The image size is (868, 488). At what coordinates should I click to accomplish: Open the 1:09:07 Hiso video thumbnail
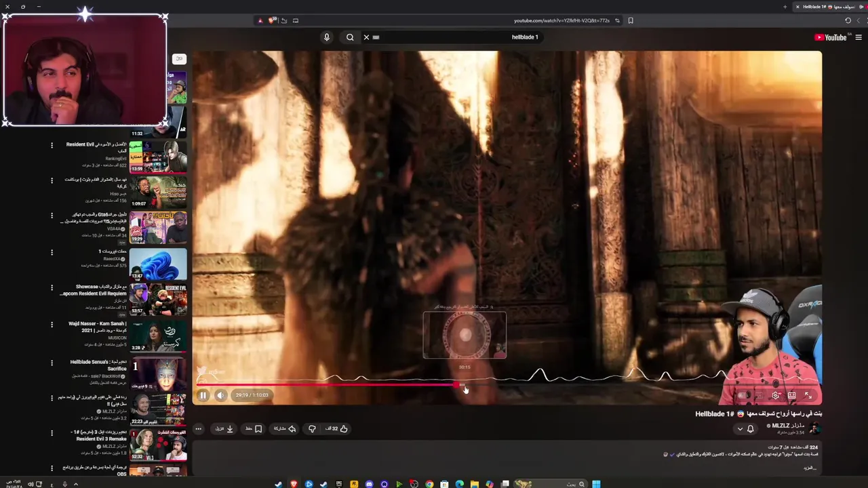tap(157, 192)
